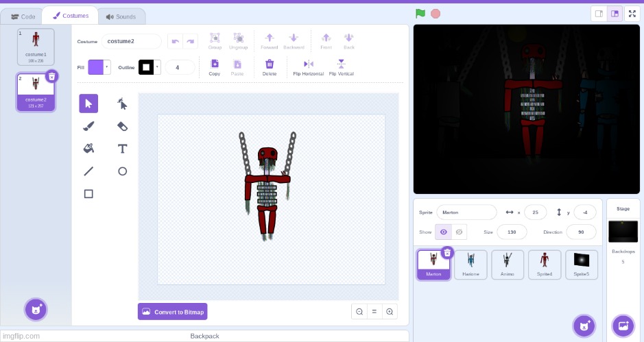The height and width of the screenshot is (342, 644).
Task: Click the x position field showing 25
Action: (536, 212)
